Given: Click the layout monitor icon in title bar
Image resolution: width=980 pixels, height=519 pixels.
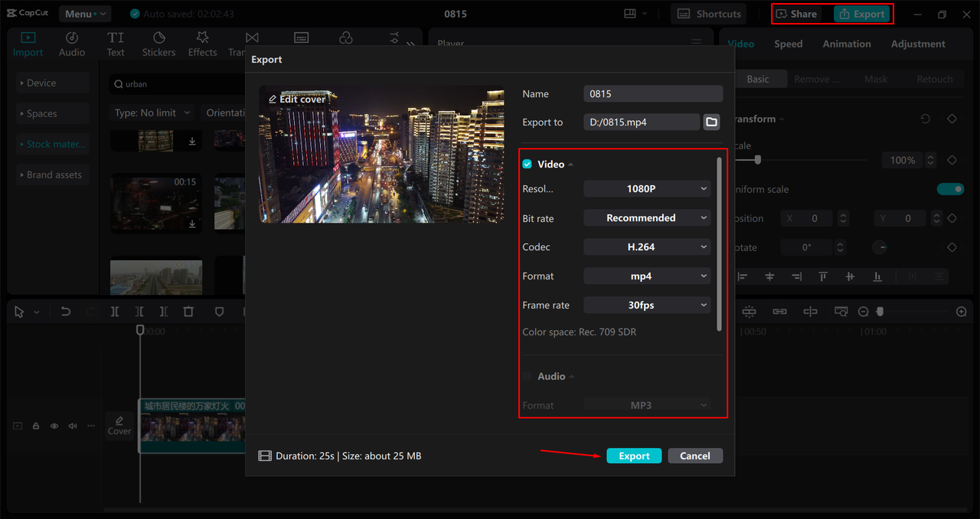Looking at the screenshot, I should (x=630, y=14).
